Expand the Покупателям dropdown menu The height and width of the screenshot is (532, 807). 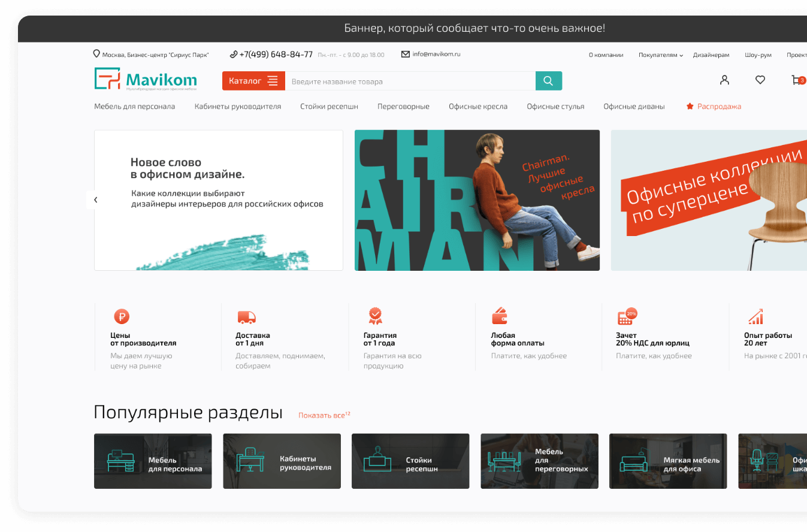pyautogui.click(x=661, y=55)
